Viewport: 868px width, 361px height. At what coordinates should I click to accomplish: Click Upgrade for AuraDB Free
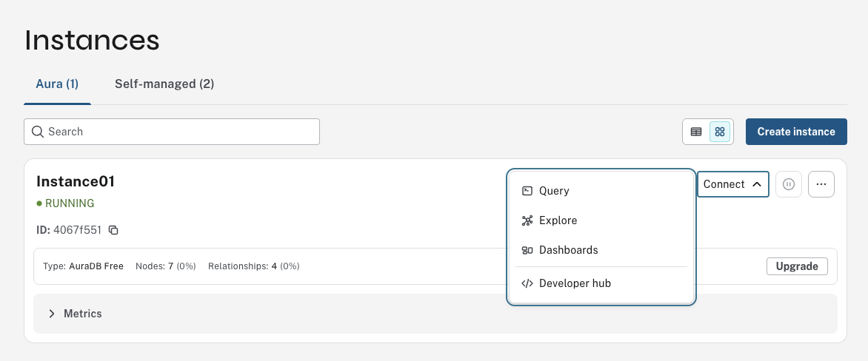coord(797,266)
